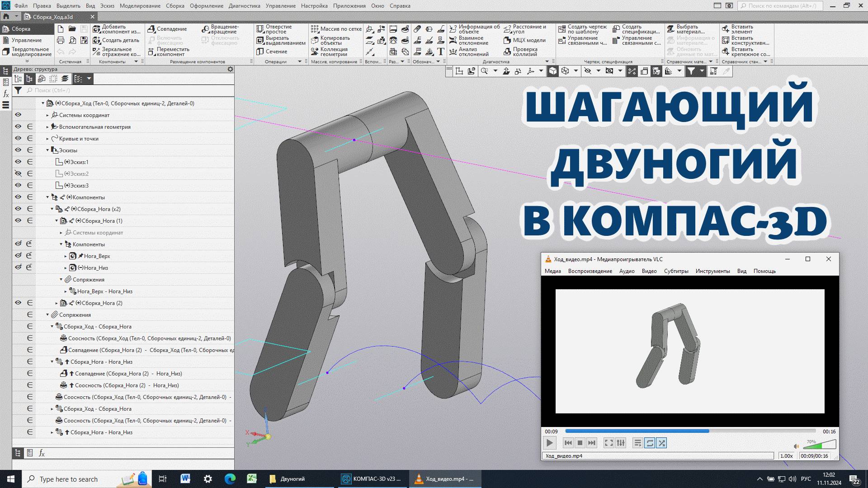Screen dimensions: 868x488
Task: Collapse the Эскизы tree node
Action: (47, 150)
